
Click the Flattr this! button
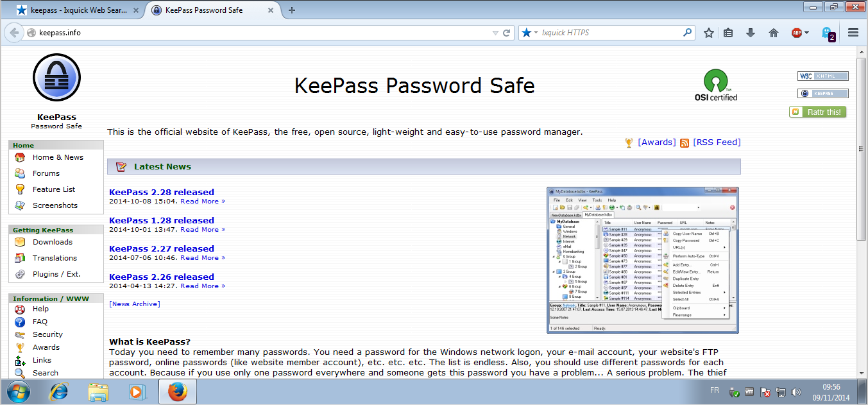[x=818, y=112]
